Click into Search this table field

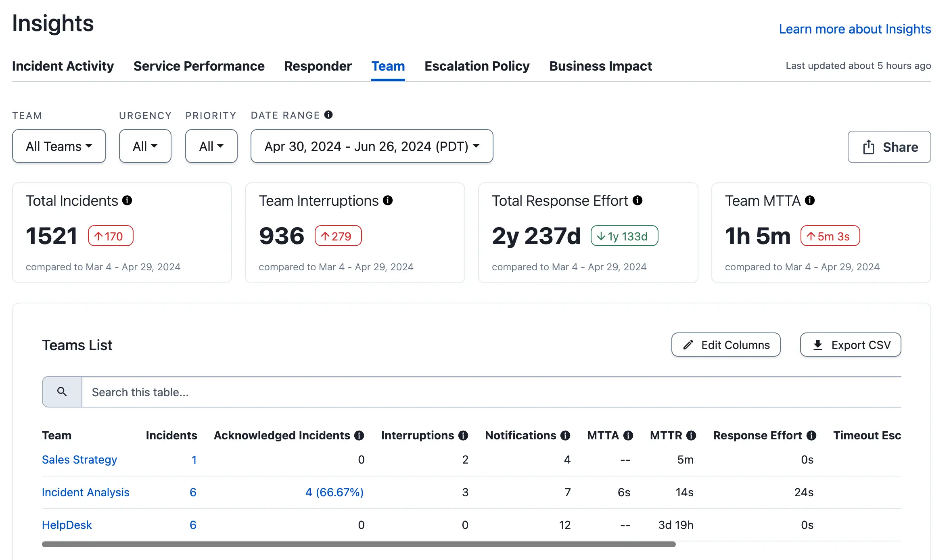tap(484, 392)
